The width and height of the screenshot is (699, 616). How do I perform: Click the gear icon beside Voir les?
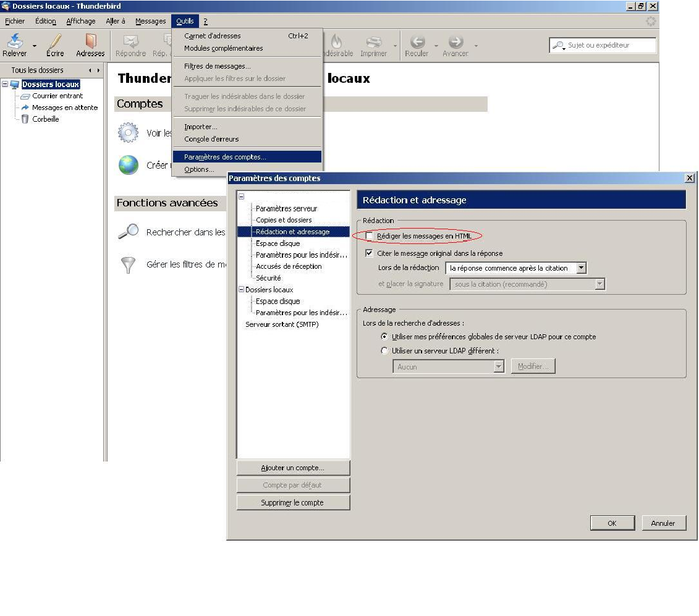point(129,132)
